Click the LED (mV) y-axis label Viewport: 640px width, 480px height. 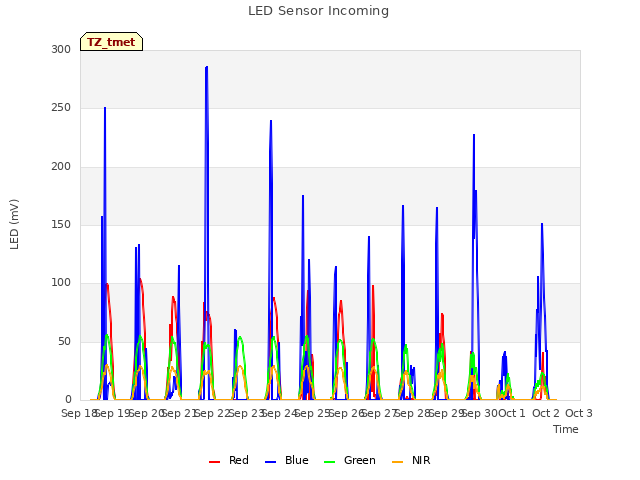pyautogui.click(x=14, y=224)
